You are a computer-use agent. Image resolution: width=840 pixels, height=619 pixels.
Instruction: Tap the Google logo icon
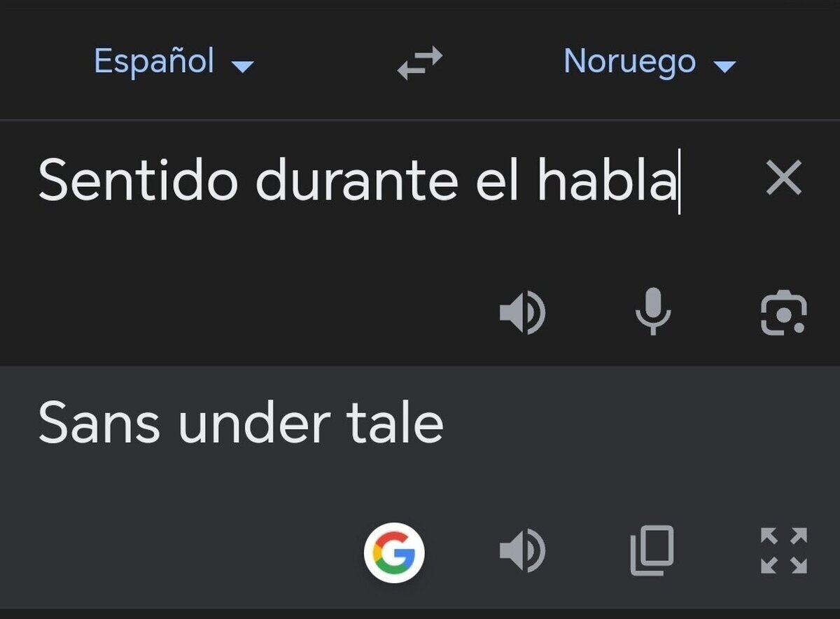pyautogui.click(x=394, y=555)
